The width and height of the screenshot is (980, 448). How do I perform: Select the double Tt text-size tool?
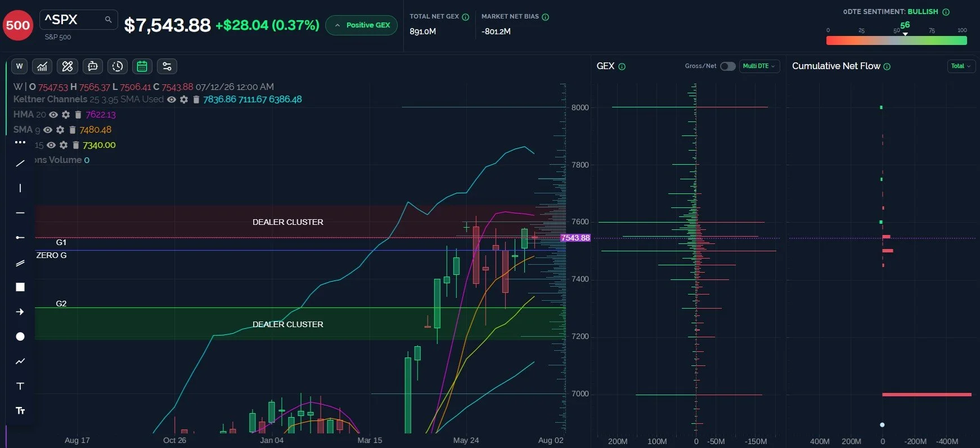20,411
